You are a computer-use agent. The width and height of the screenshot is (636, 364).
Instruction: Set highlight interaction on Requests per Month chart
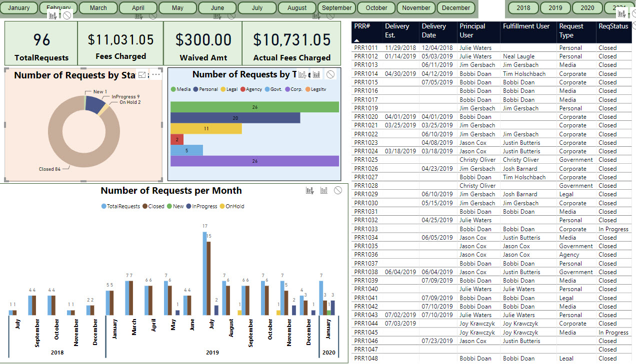[324, 190]
